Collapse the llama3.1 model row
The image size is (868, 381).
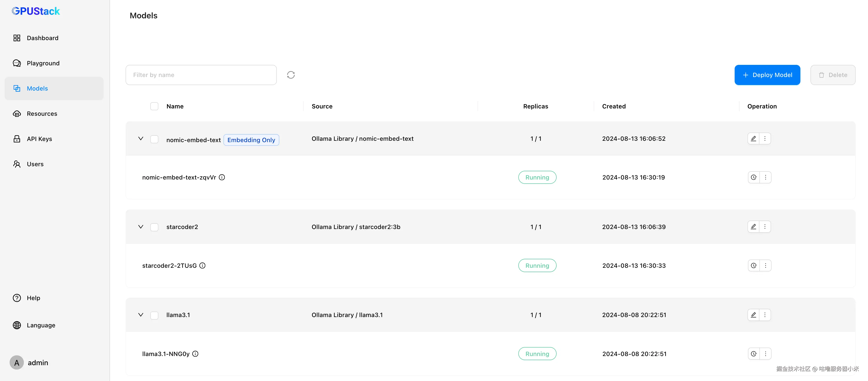(x=141, y=315)
